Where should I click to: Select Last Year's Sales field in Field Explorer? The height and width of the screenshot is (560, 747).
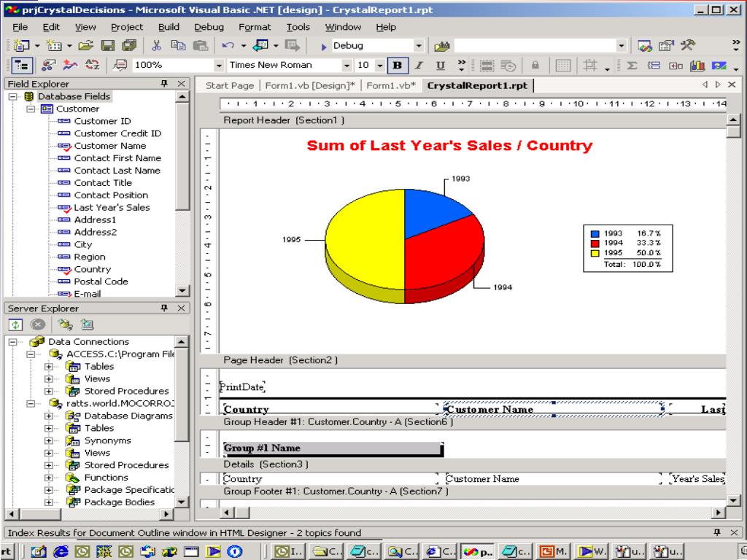[112, 208]
